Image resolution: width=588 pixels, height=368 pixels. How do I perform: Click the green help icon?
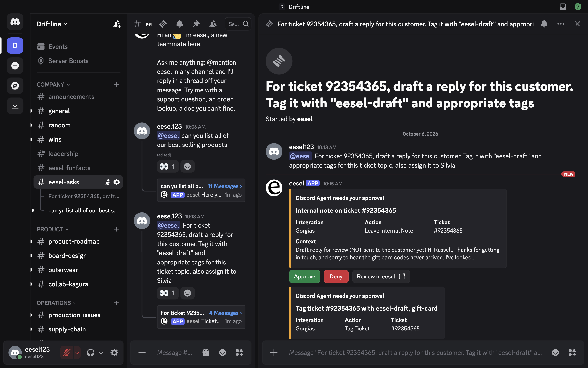pos(578,7)
